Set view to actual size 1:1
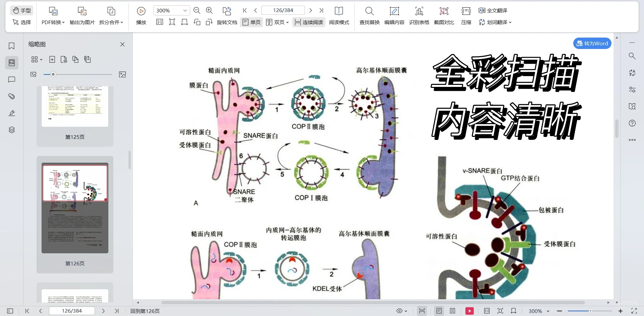644x316 pixels. [x=160, y=22]
